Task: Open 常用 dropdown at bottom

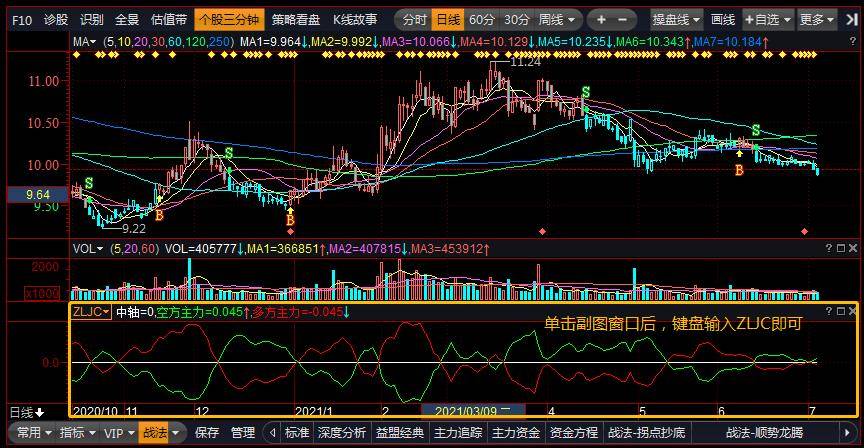Action: click(34, 433)
